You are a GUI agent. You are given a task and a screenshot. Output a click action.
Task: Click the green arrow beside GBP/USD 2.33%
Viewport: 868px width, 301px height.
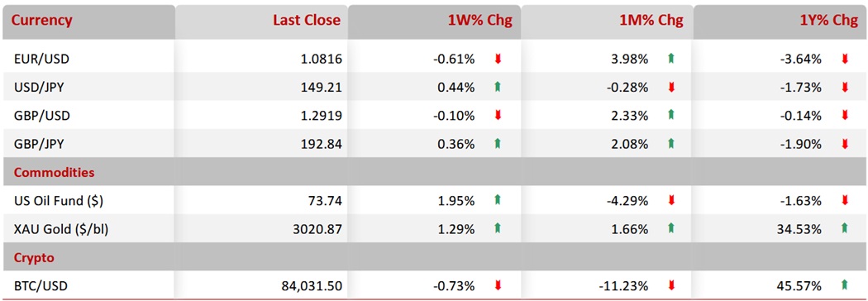671,115
